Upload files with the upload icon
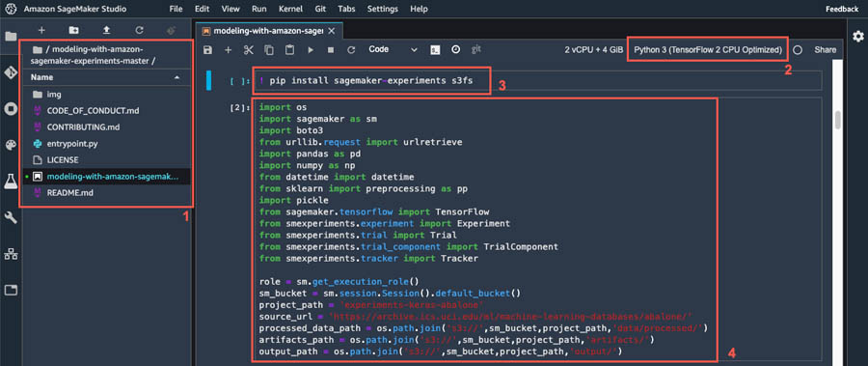This screenshot has height=366, width=868. [106, 30]
